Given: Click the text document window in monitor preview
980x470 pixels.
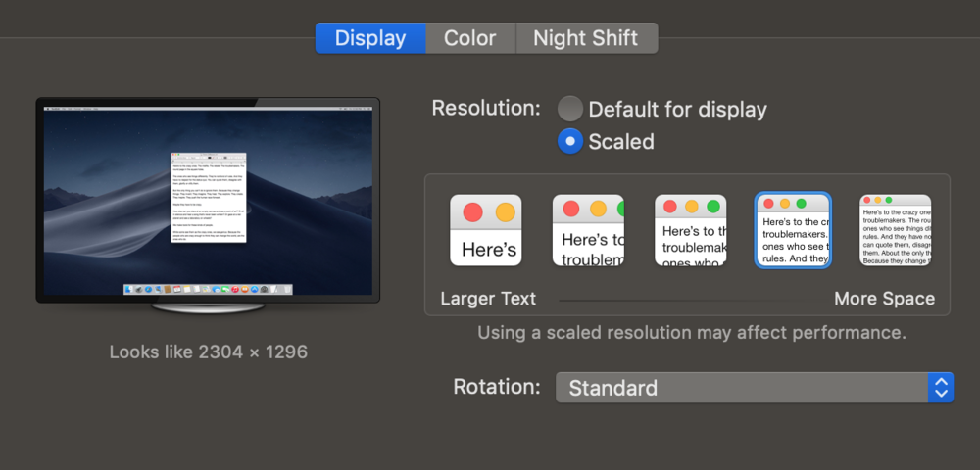Looking at the screenshot, I should pos(208,196).
